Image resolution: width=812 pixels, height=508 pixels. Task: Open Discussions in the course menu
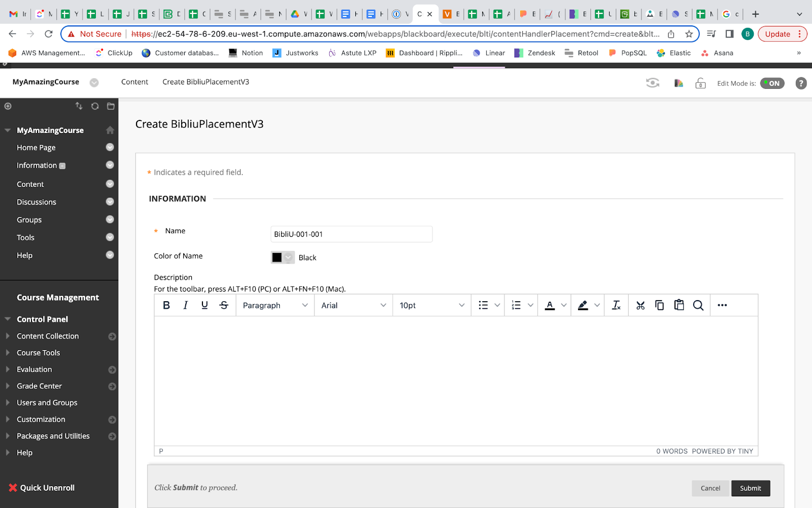37,202
